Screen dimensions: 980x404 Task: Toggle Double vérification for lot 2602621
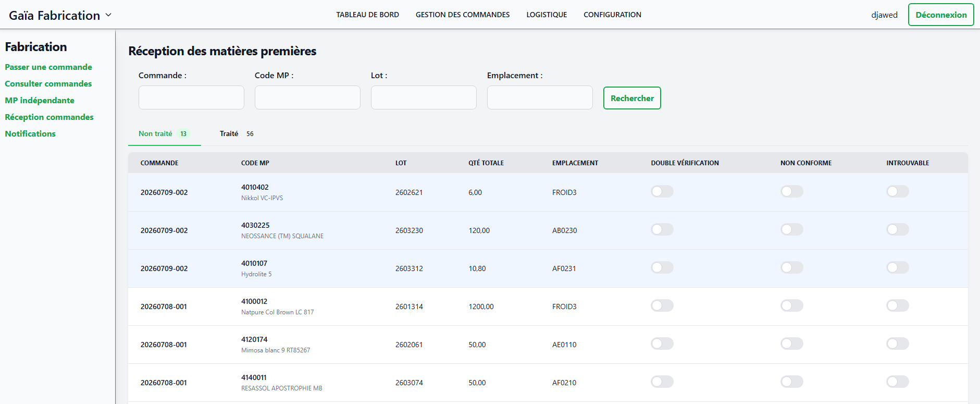point(662,191)
